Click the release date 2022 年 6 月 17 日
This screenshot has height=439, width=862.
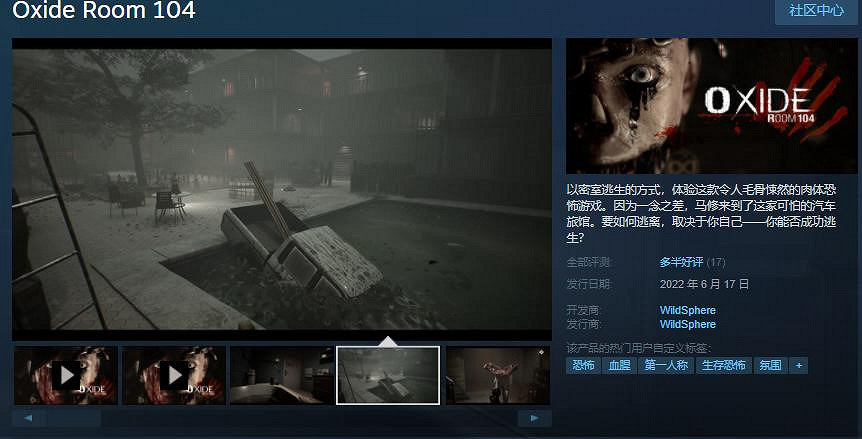pyautogui.click(x=704, y=285)
